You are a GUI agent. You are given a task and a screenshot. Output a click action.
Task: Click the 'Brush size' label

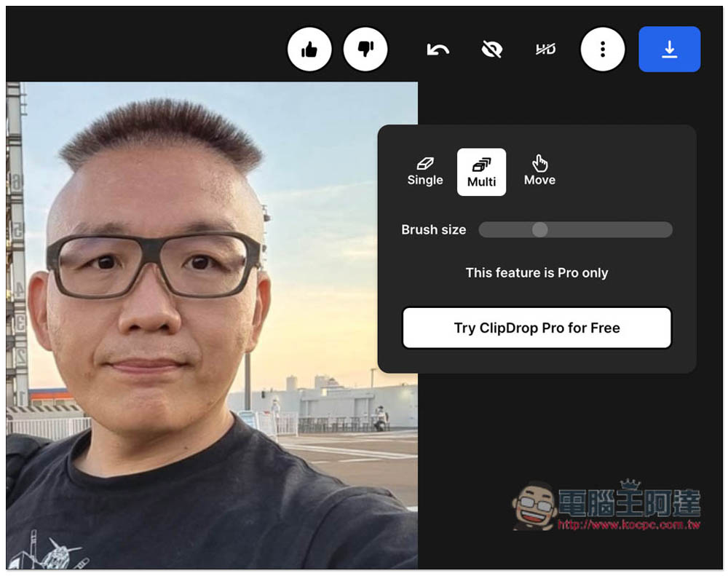click(x=434, y=229)
